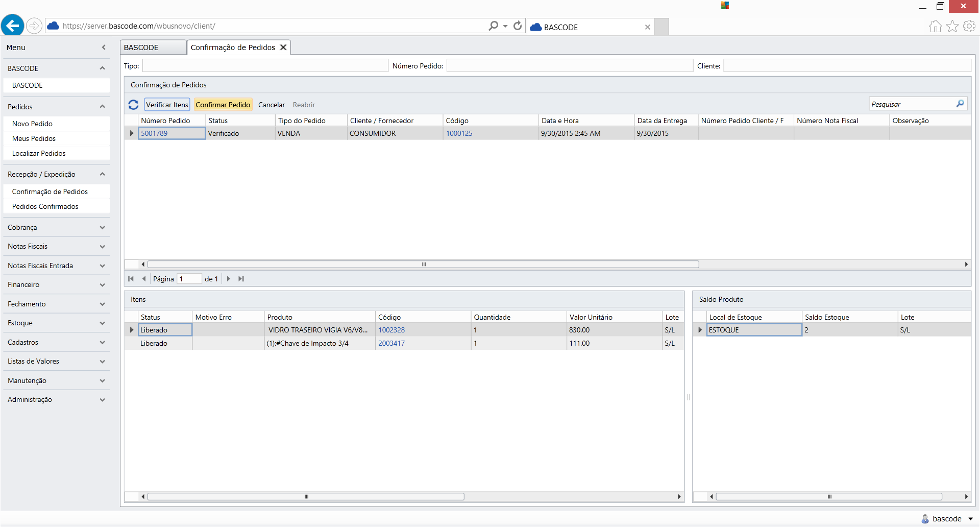The image size is (980, 527).
Task: Expand the Notas Fiscais menu section
Action: tap(102, 247)
